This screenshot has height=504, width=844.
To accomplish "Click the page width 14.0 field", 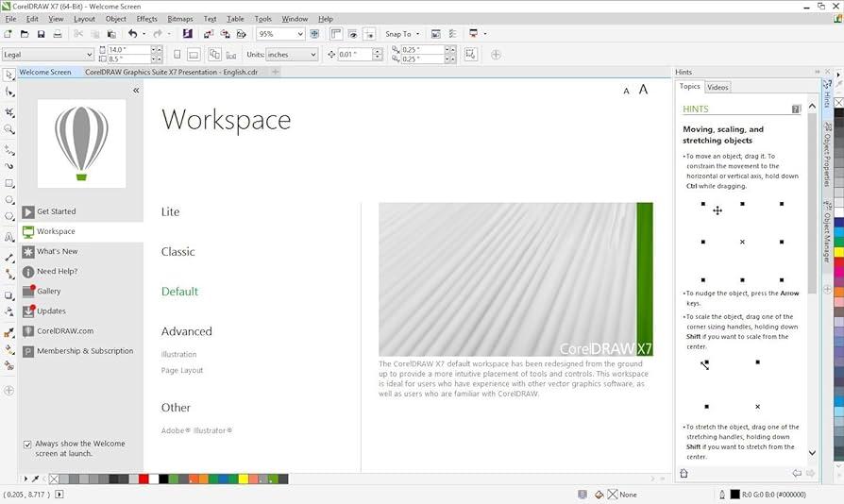I will coord(128,49).
